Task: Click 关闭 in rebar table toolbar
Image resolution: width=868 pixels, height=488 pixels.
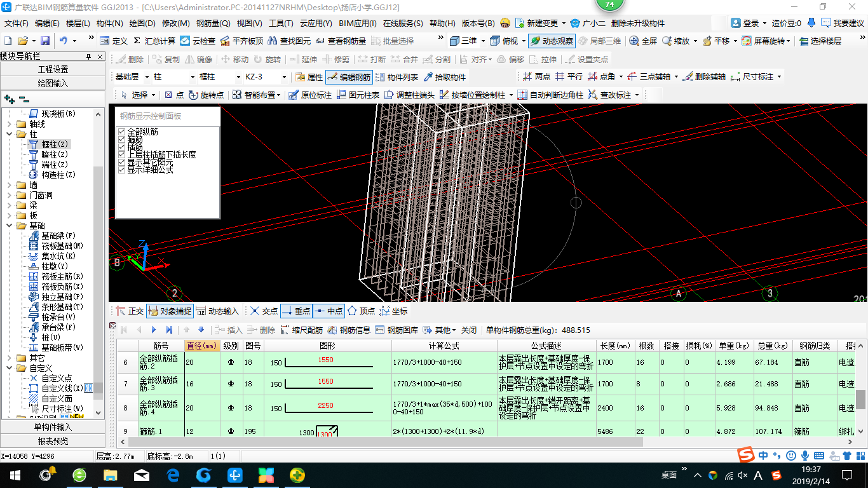Action: (x=469, y=330)
